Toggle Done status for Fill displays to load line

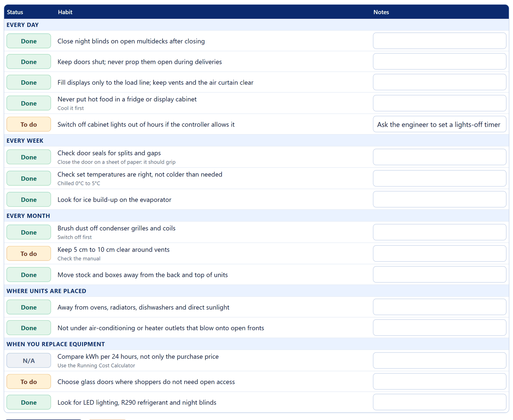click(x=29, y=82)
